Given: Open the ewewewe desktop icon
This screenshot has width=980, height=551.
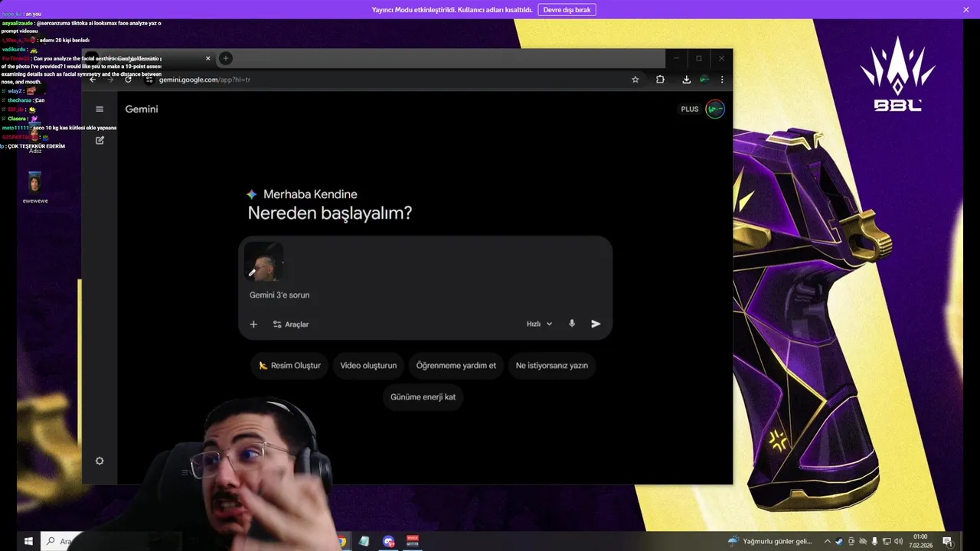Looking at the screenshot, I should click(x=35, y=187).
